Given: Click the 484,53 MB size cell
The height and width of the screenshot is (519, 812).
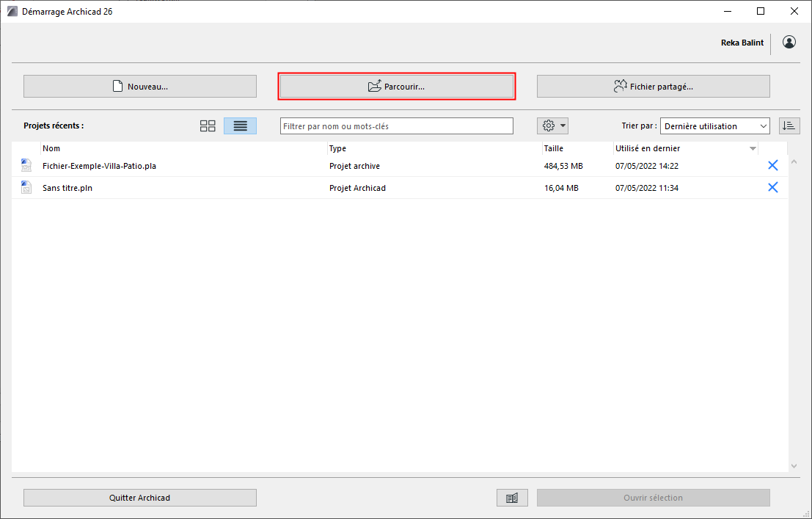Looking at the screenshot, I should 563,166.
